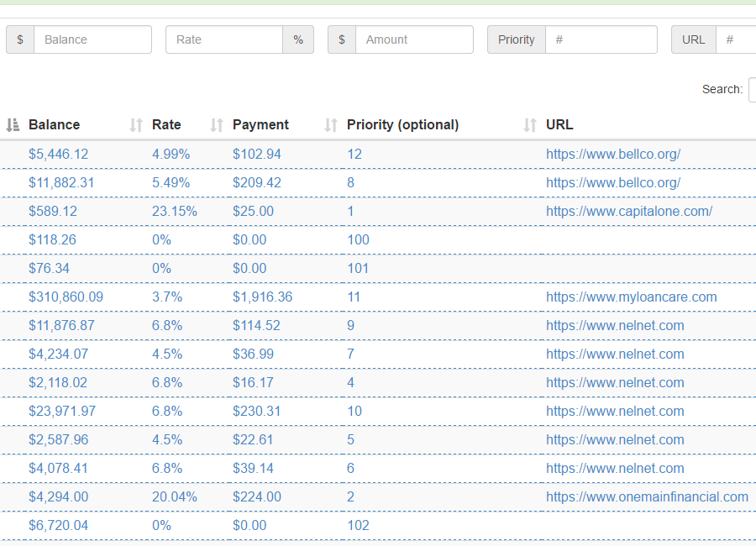Viewport: 756px width, 546px height.
Task: Click sort arrows beside Priority header
Action: [331, 125]
